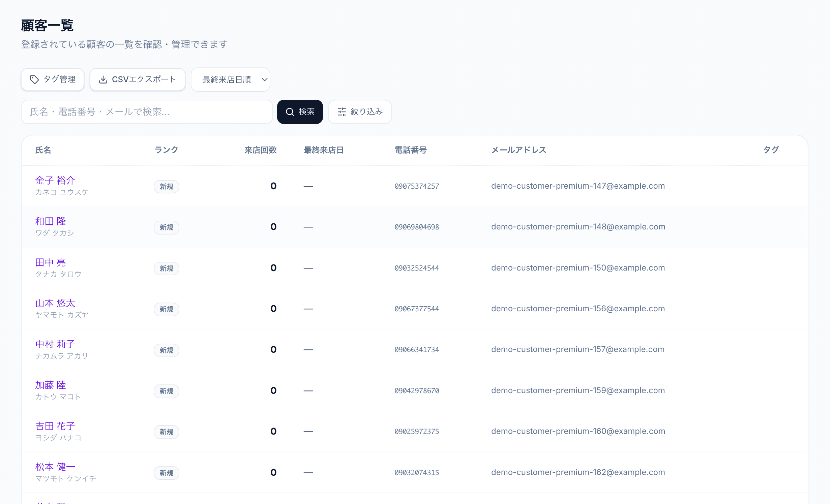Click the 最終来店日 column header
The width and height of the screenshot is (830, 504).
pyautogui.click(x=323, y=150)
